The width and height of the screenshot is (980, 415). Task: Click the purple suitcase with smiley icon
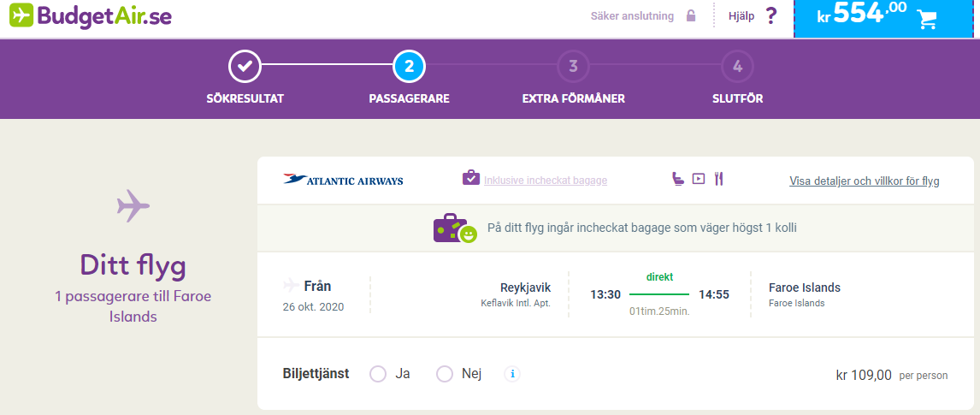click(455, 228)
